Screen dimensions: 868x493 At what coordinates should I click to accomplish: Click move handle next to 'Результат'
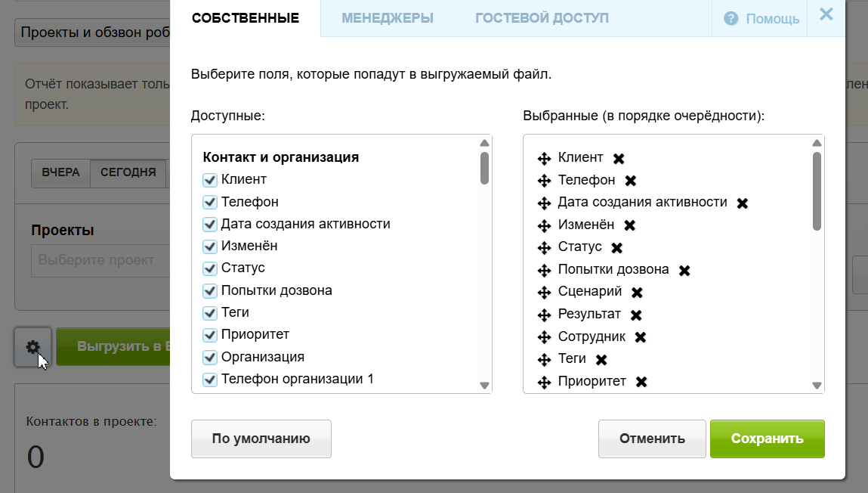click(x=543, y=315)
